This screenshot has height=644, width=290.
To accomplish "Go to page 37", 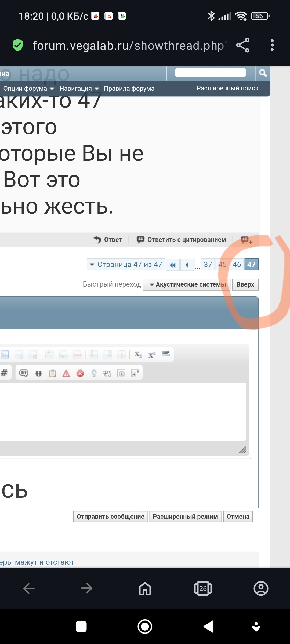I will pyautogui.click(x=208, y=265).
